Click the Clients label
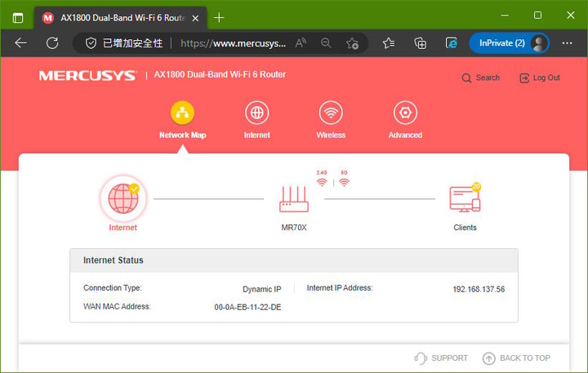Image resolution: width=588 pixels, height=373 pixels. coord(465,228)
